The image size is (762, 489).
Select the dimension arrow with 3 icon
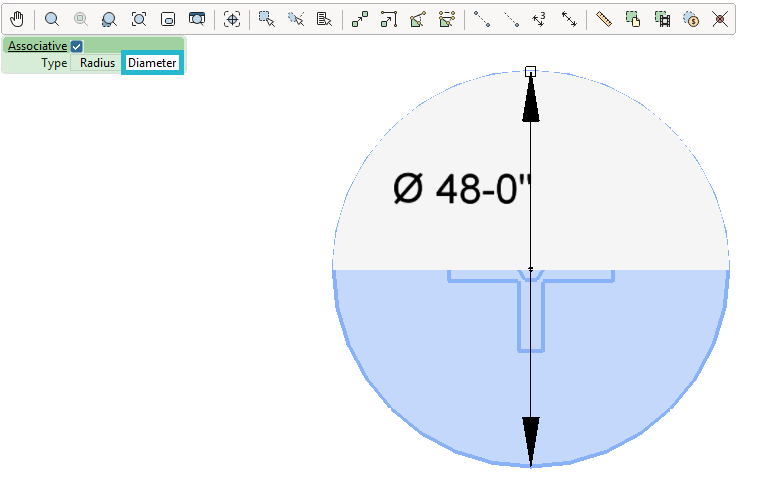(x=539, y=19)
